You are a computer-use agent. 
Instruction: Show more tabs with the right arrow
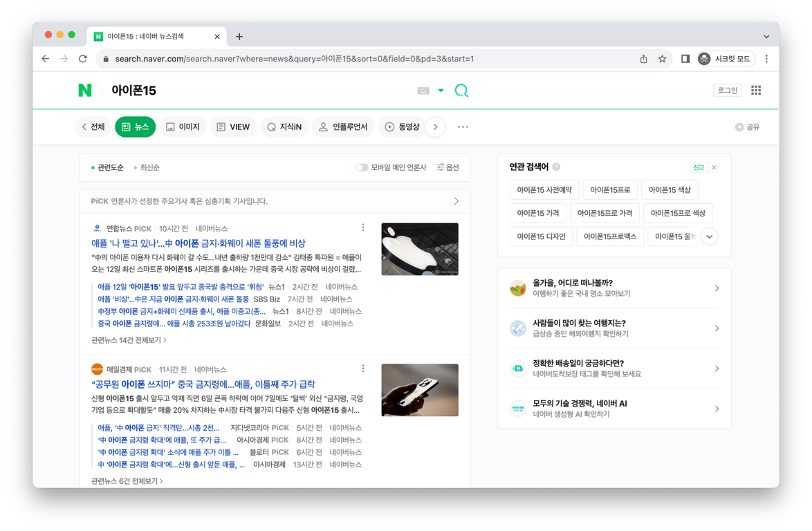point(436,127)
